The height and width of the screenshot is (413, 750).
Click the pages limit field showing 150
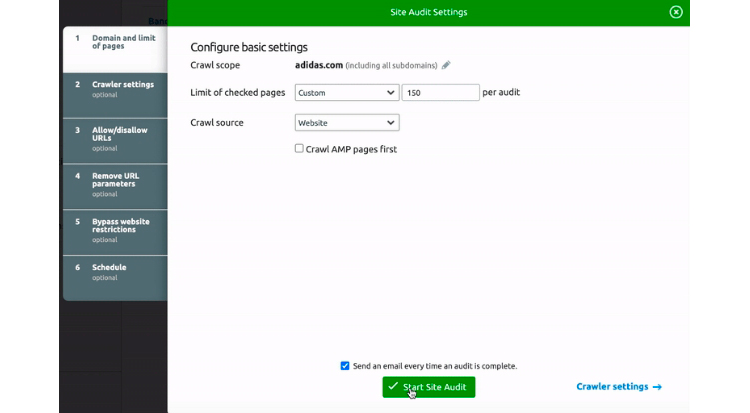(x=440, y=93)
